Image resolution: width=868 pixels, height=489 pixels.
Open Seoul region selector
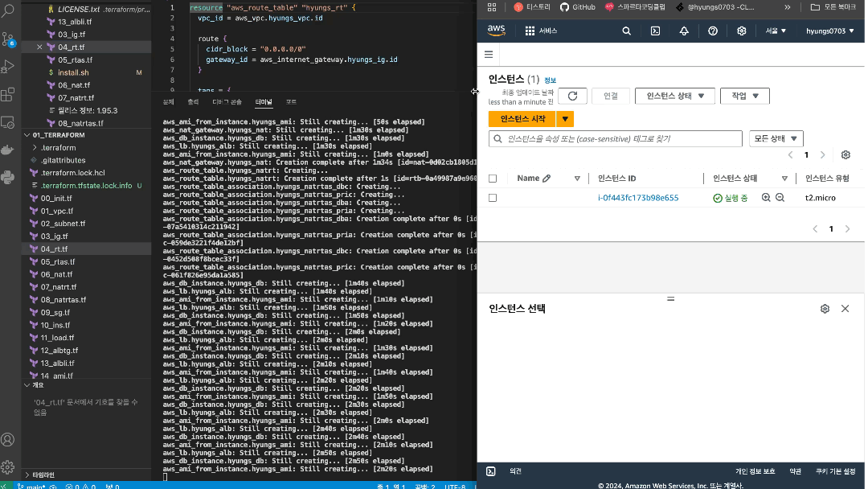(x=776, y=31)
